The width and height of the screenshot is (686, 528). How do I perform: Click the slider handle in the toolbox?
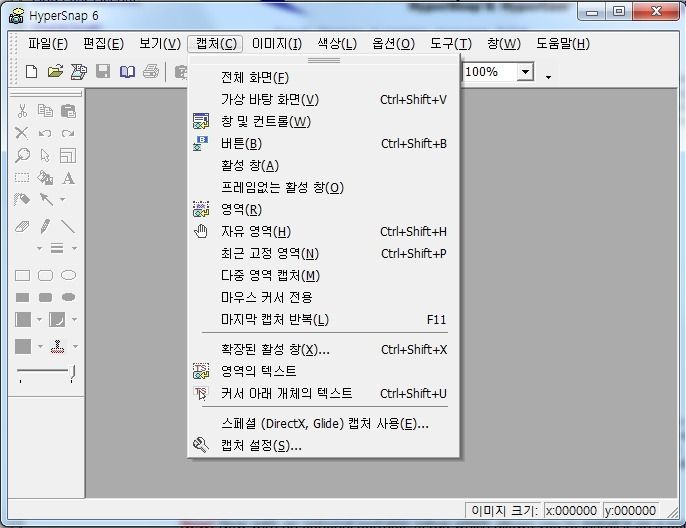point(73,373)
